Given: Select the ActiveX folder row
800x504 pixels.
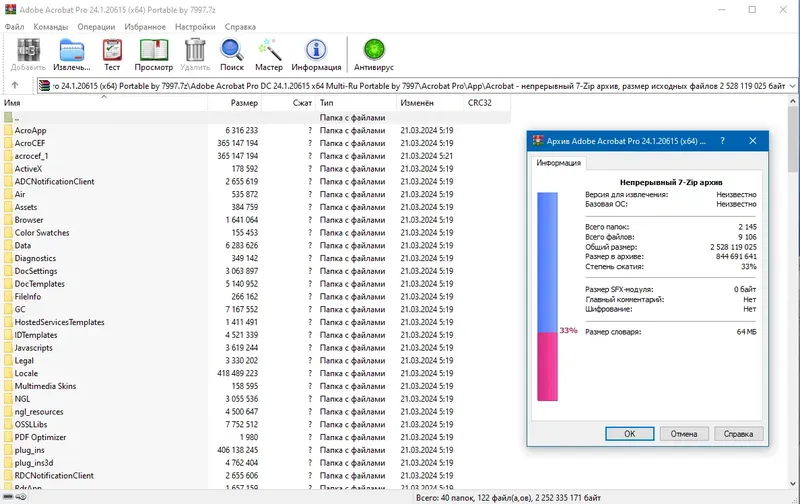Looking at the screenshot, I should pyautogui.click(x=256, y=168).
